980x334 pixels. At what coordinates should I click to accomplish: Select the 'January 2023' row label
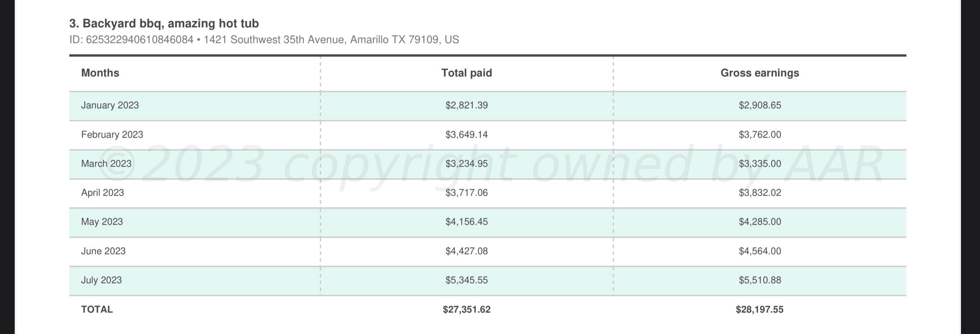(x=110, y=105)
